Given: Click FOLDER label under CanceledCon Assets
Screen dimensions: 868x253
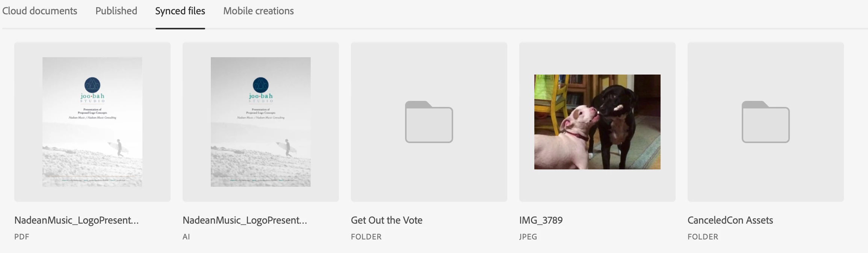Looking at the screenshot, I should 703,237.
